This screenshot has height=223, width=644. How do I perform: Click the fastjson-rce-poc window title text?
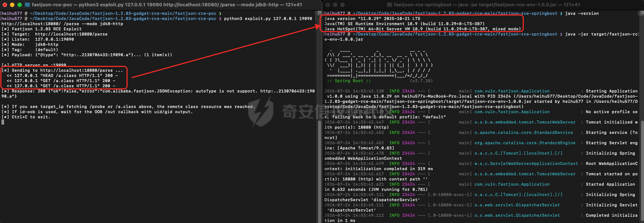(167, 5)
